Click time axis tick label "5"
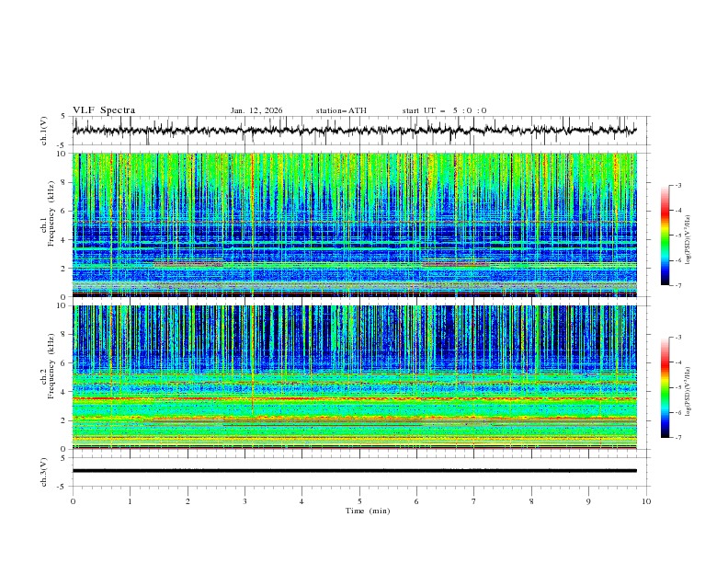 pos(359,501)
